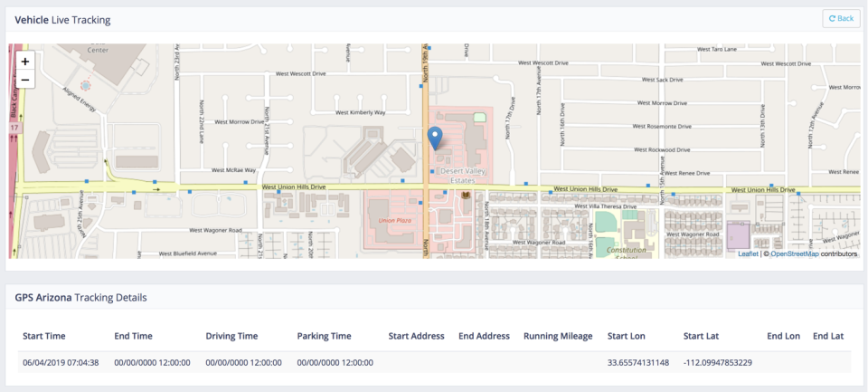Click the Start Address column header

[x=416, y=336]
